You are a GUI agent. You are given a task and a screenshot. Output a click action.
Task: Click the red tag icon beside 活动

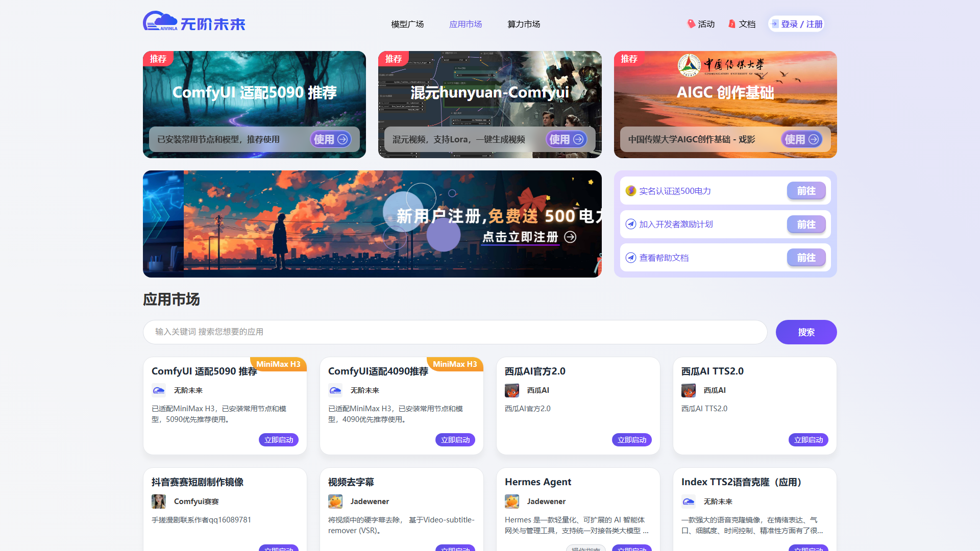click(691, 23)
